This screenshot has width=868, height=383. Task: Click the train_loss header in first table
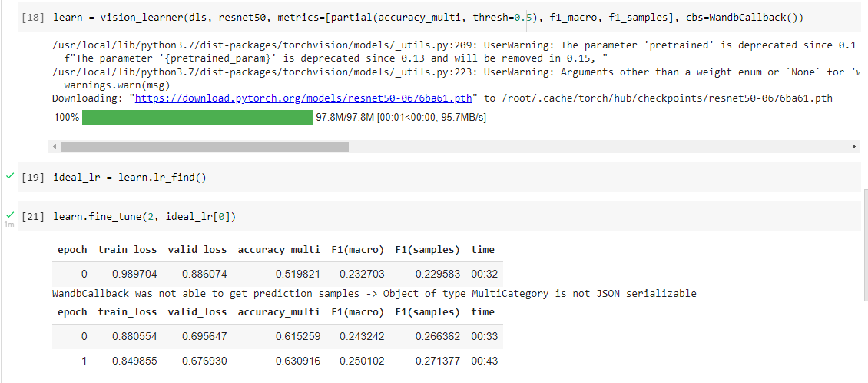coord(128,249)
